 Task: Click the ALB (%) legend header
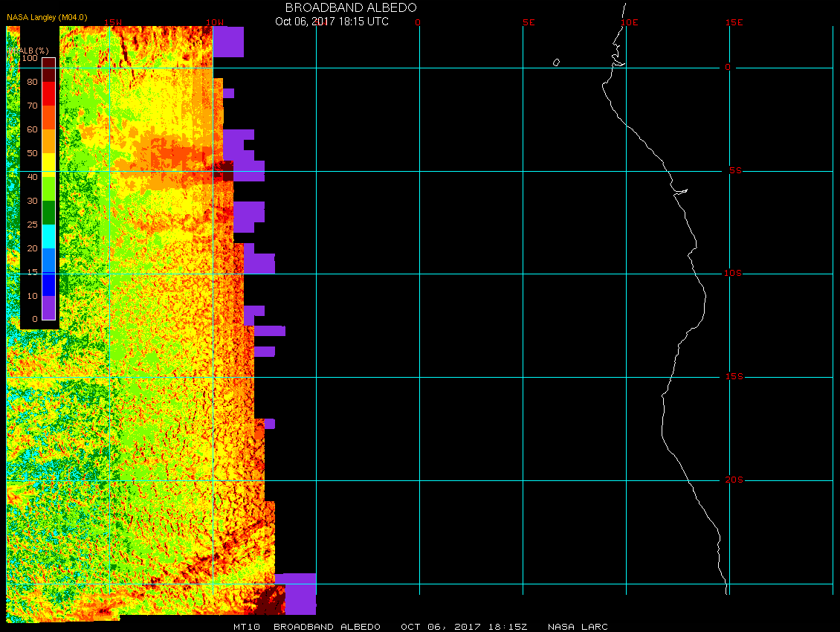coord(24,50)
